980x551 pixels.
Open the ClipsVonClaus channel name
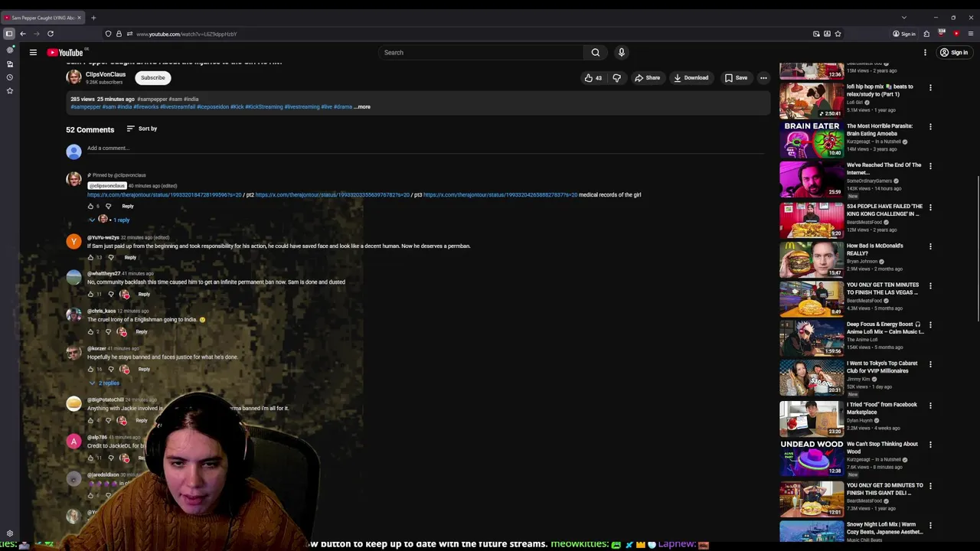point(106,74)
